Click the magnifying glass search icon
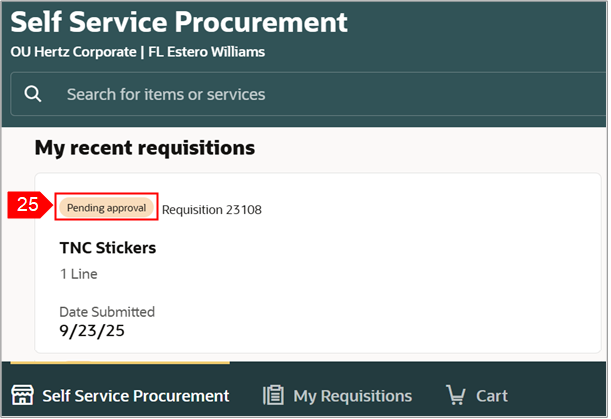 [x=33, y=94]
